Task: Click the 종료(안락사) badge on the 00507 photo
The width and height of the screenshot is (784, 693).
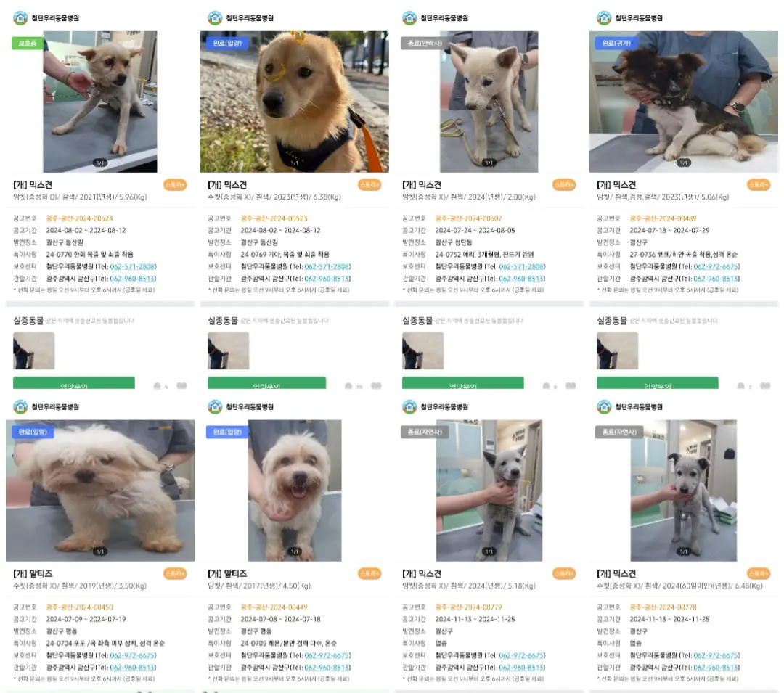Action: pyautogui.click(x=425, y=43)
